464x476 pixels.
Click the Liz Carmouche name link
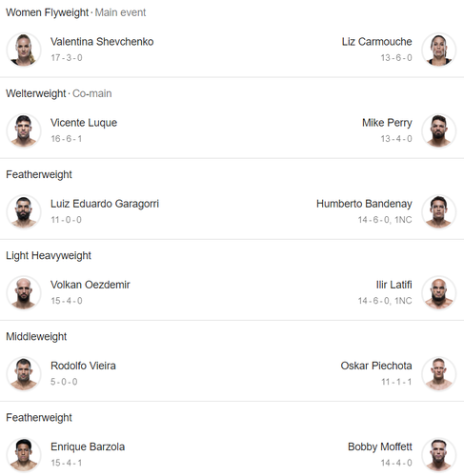(376, 42)
